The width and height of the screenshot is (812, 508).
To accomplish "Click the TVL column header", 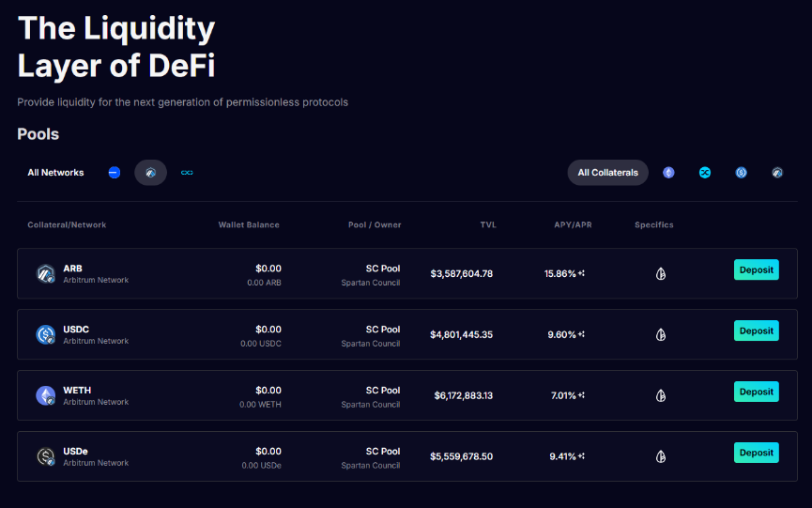I will pyautogui.click(x=488, y=224).
